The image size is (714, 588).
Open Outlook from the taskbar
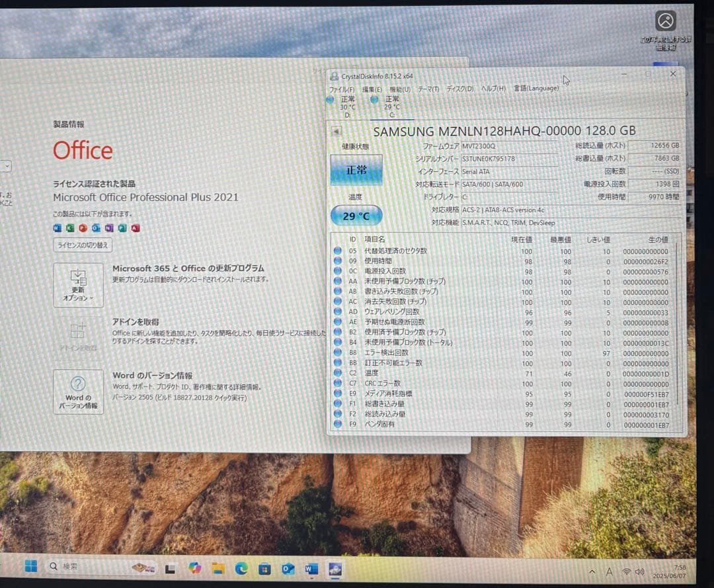[286, 568]
